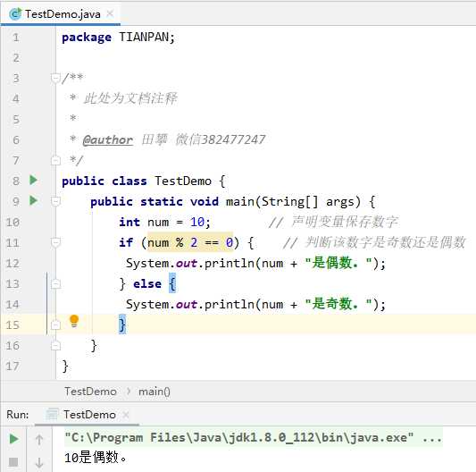The width and height of the screenshot is (476, 472).
Task: Click the Java class icon on the TestDemo.java tab
Action: pyautogui.click(x=15, y=14)
